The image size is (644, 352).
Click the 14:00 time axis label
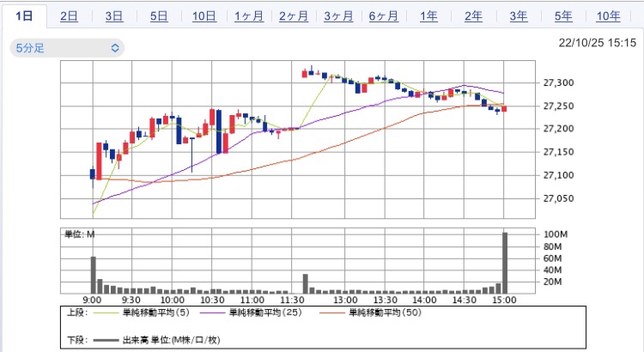click(424, 300)
